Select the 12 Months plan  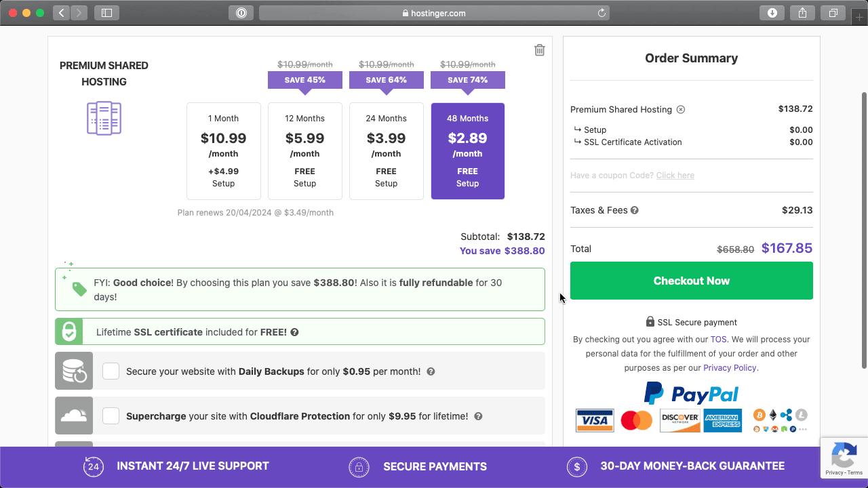(305, 151)
